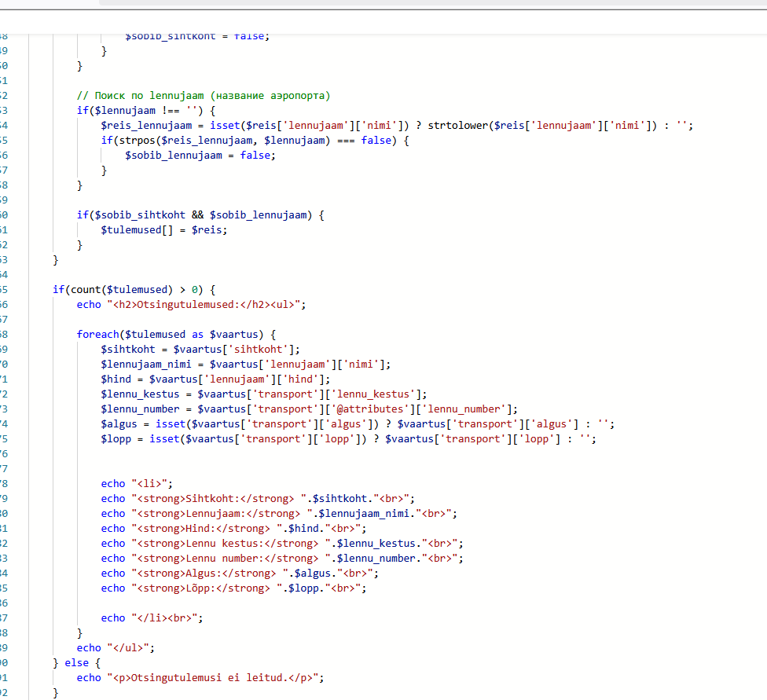Click the '<strong>Lõpp:</strong>' echo string
This screenshot has height=700, width=767.
[206, 588]
